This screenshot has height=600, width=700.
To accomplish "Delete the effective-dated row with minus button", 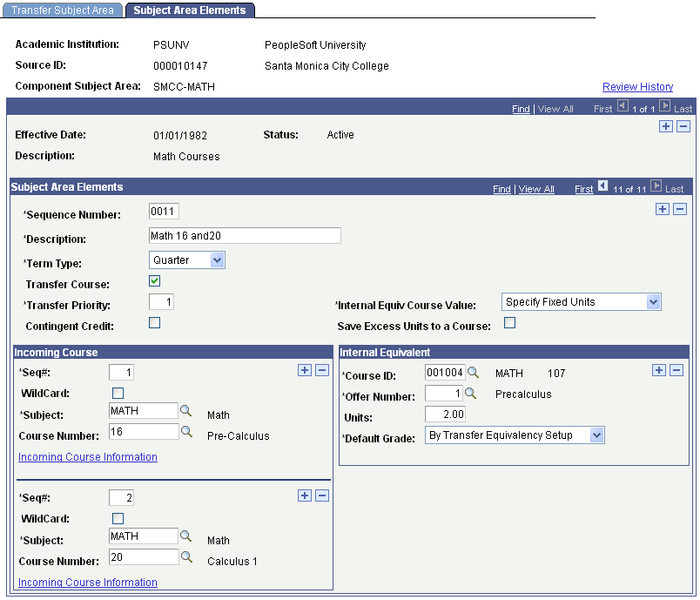I will coord(683,126).
